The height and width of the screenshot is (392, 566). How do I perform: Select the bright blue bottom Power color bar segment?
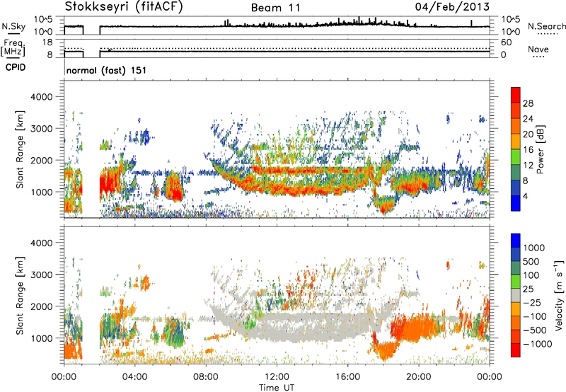pos(516,203)
